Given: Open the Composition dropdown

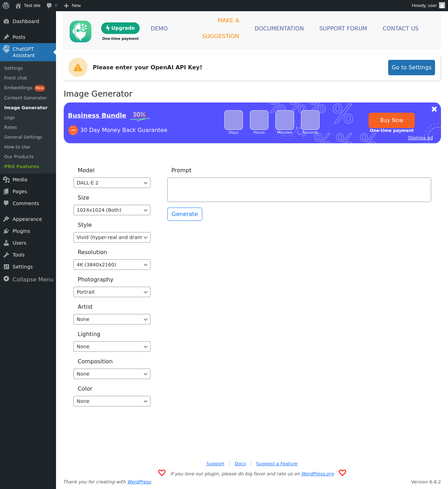Looking at the screenshot, I should click(x=112, y=374).
